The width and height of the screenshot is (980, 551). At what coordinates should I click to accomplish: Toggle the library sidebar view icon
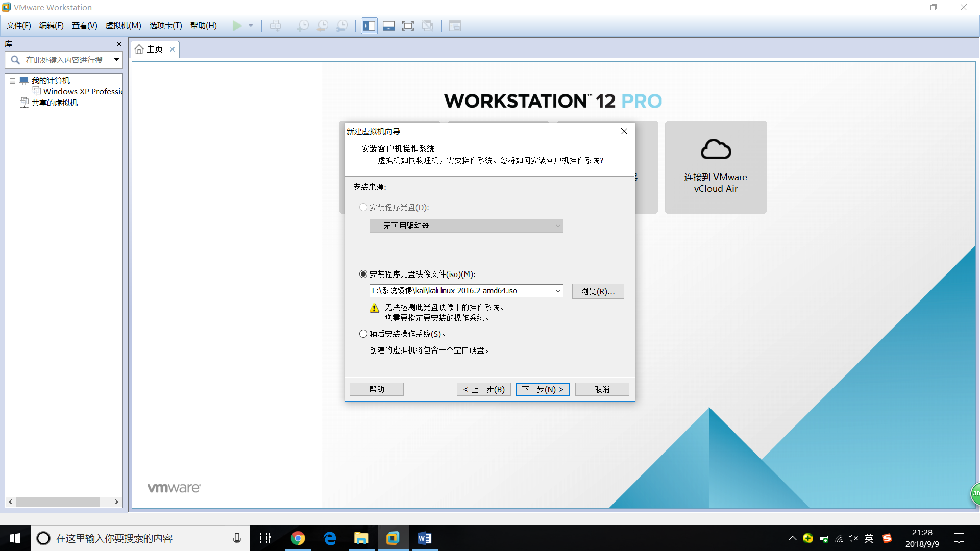[x=370, y=26]
